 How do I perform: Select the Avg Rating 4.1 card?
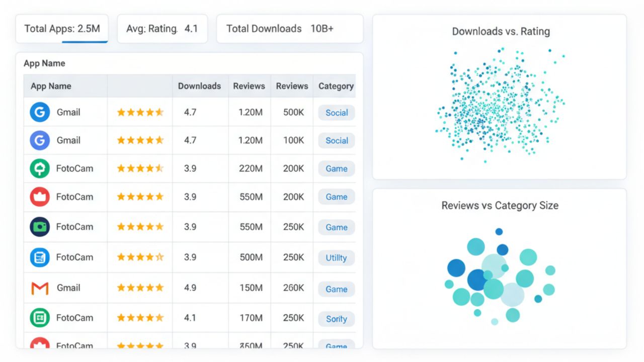(x=162, y=29)
